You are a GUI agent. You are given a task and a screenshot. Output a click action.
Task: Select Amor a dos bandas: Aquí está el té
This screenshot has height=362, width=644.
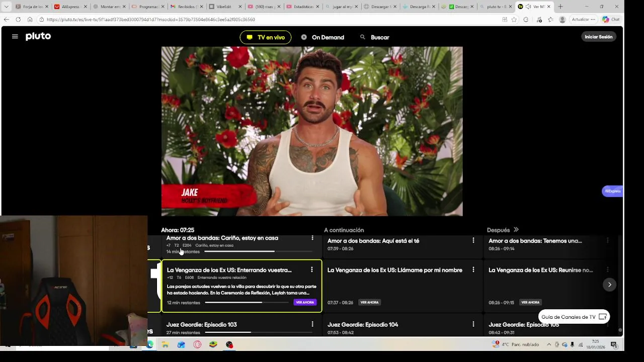[x=373, y=241]
